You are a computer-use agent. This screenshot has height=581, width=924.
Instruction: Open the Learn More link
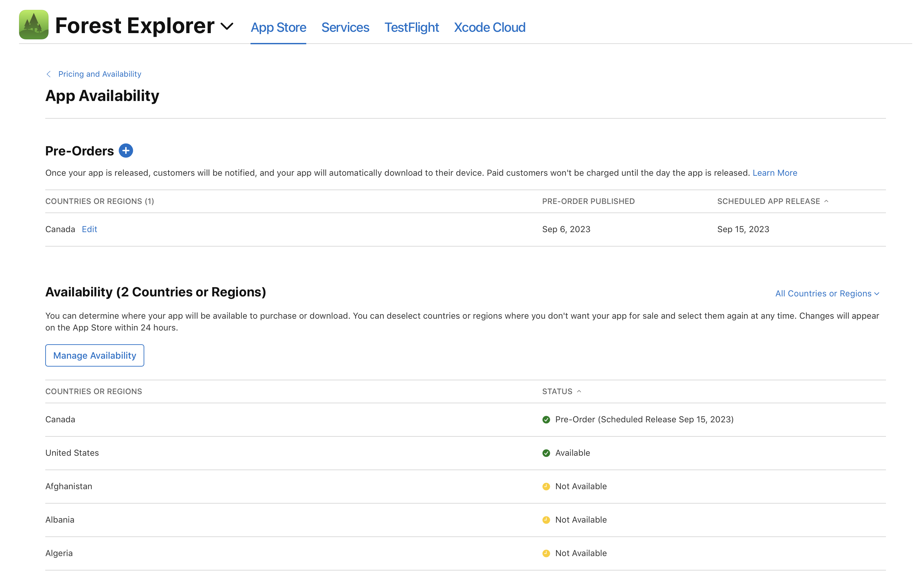click(774, 173)
